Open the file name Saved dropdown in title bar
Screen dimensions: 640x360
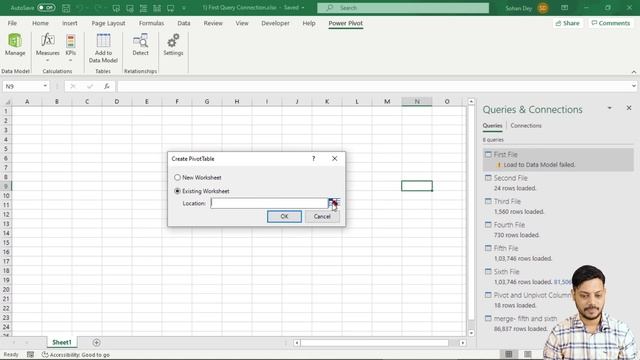point(303,8)
